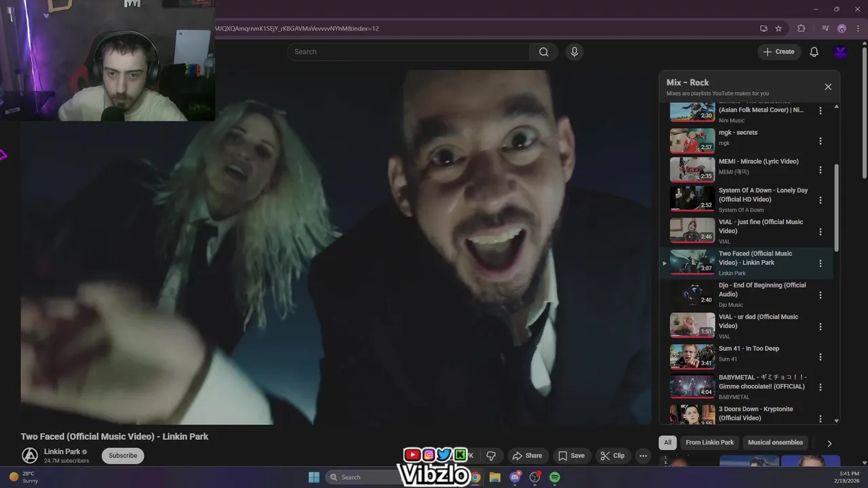Open options menu for MEMI - Miracle

820,170
